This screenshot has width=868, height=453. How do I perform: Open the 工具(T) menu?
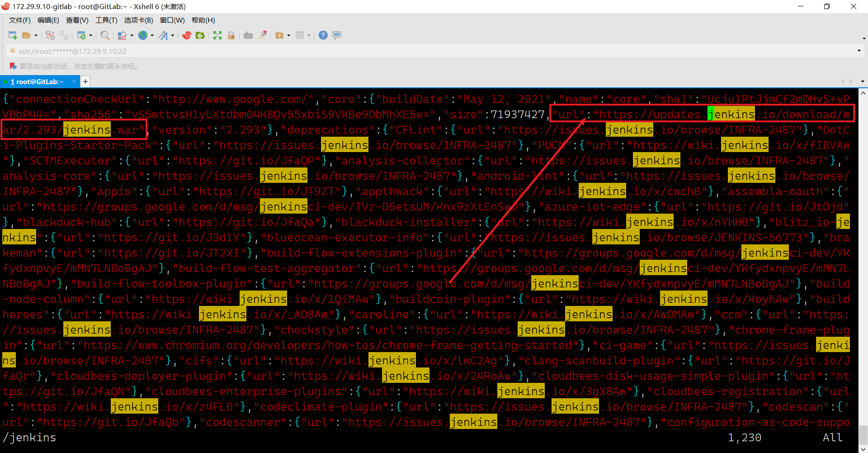(106, 20)
